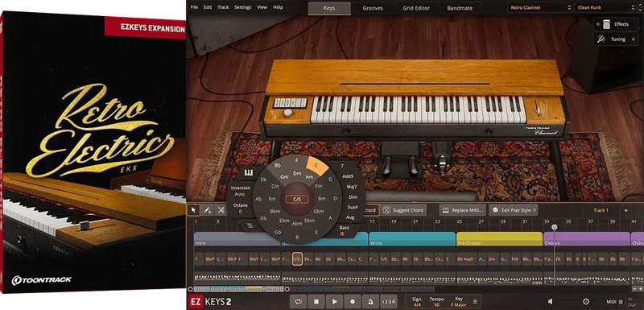644x310 pixels.
Task: Click the Tuning fork icon
Action: pos(601,39)
